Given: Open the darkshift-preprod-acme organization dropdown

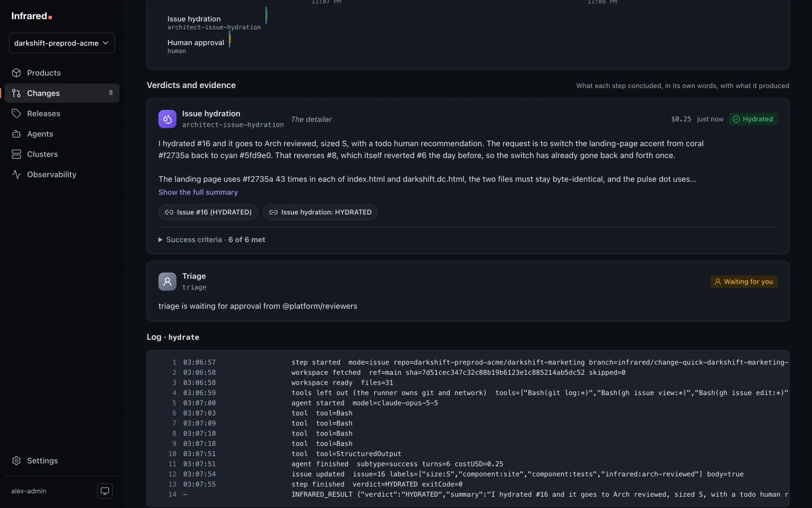Looking at the screenshot, I should pos(62,43).
